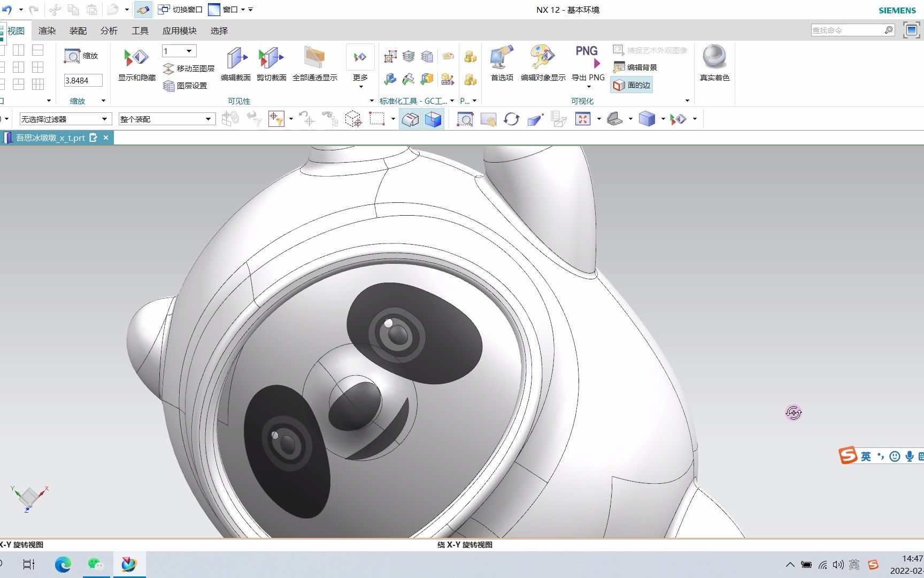Viewport: 924px width, 578px height.
Task: Expand the Window (窗口) dropdown
Action: pyautogui.click(x=243, y=10)
